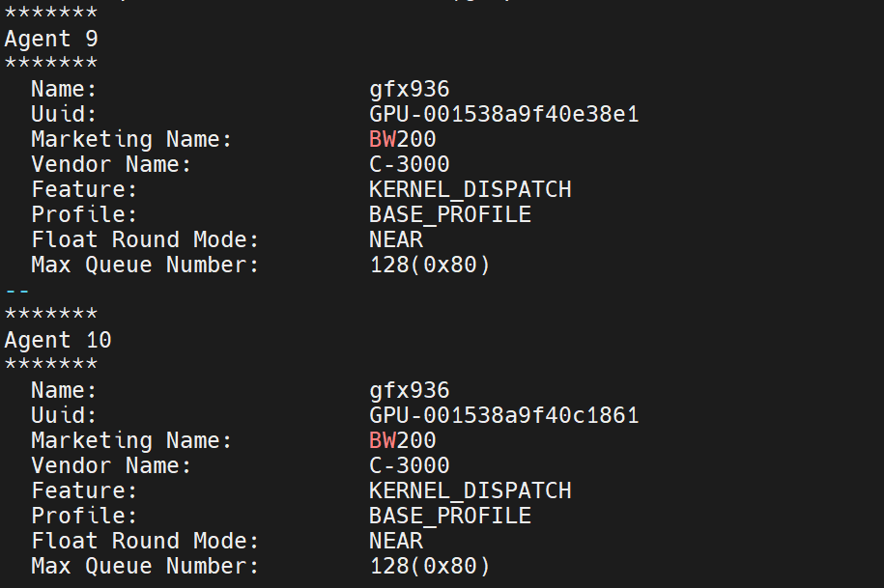This screenshot has width=884, height=588.
Task: Click KERNEL_DISPATCH feature value of Agent 9
Action: pyautogui.click(x=471, y=190)
